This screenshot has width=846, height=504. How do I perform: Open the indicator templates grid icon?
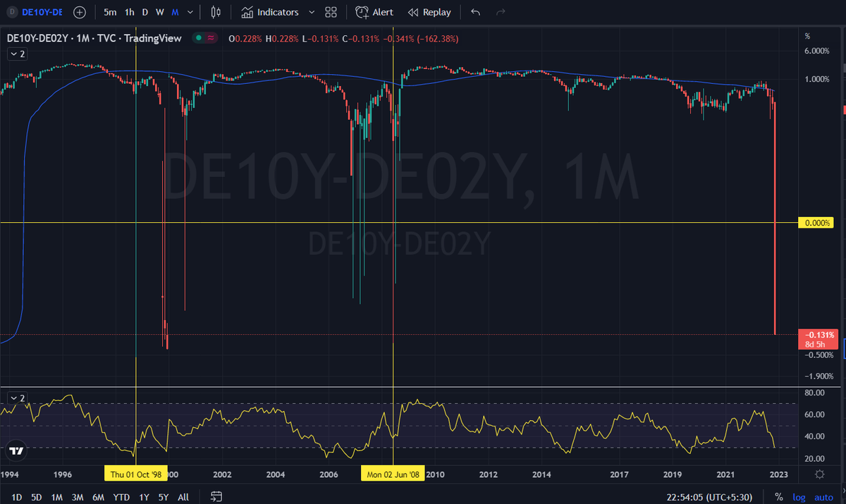(x=331, y=12)
